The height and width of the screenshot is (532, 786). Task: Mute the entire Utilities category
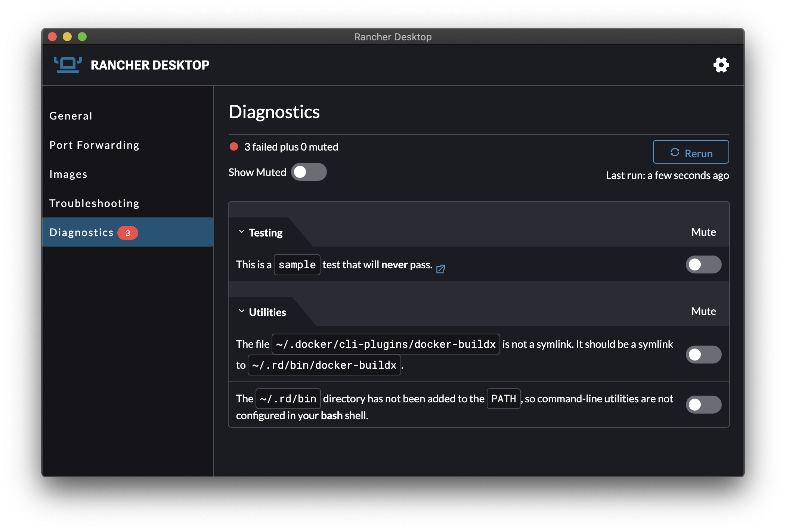pos(703,311)
